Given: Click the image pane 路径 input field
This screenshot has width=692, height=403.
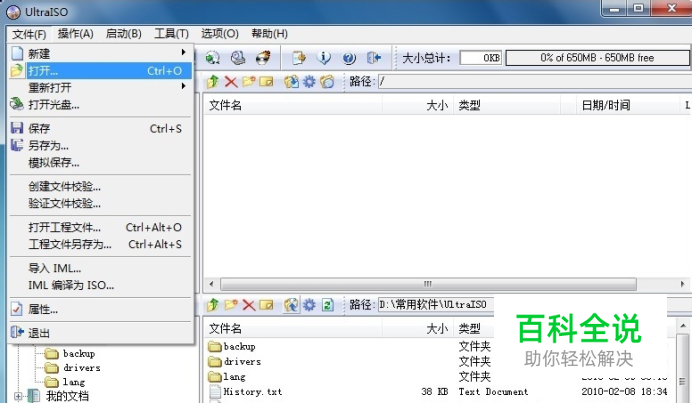Looking at the screenshot, I should [x=535, y=81].
